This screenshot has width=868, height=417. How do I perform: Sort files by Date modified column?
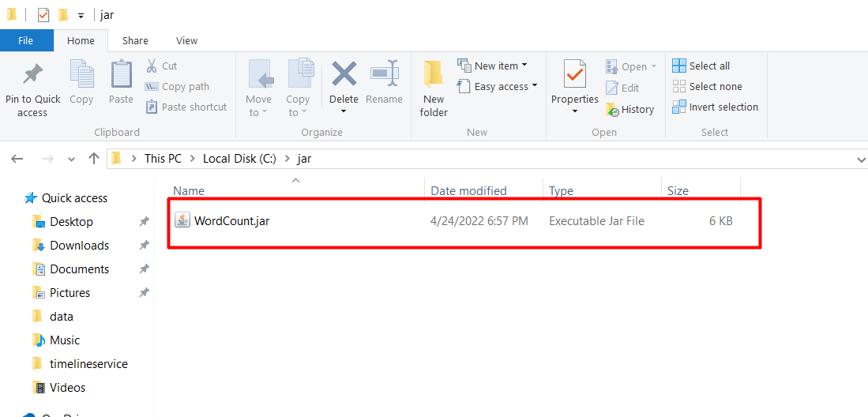pos(468,190)
